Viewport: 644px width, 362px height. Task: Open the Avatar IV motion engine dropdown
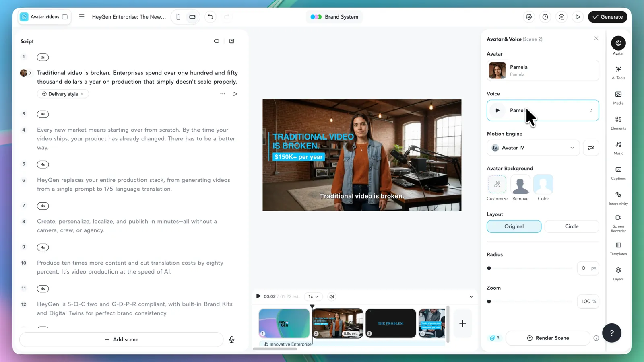[533, 148]
